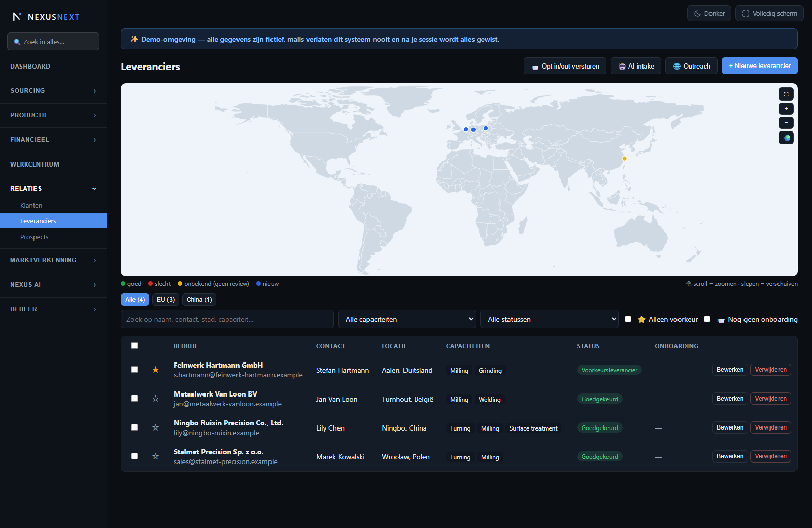The image size is (812, 528).
Task: Open the Dashboard menu item
Action: tap(53, 67)
